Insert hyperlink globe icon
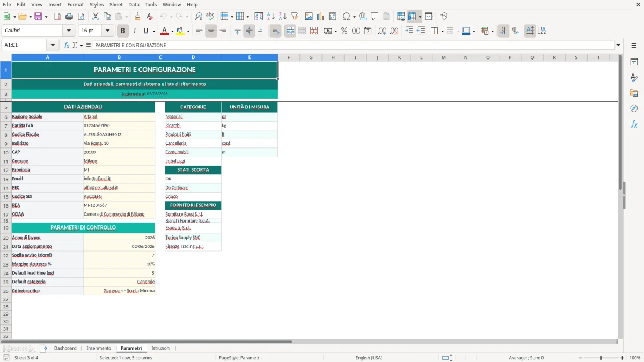The height and width of the screenshot is (362, 644). (x=363, y=17)
